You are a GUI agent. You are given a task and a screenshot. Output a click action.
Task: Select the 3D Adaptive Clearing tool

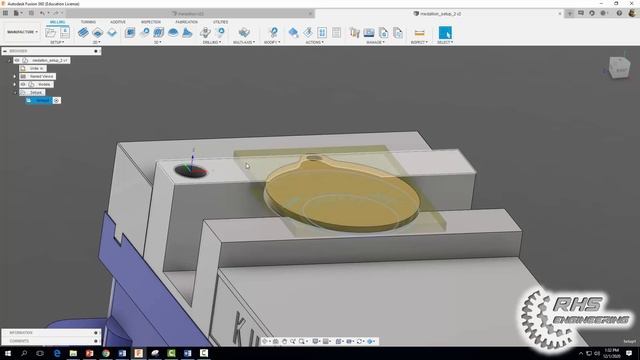(130, 32)
